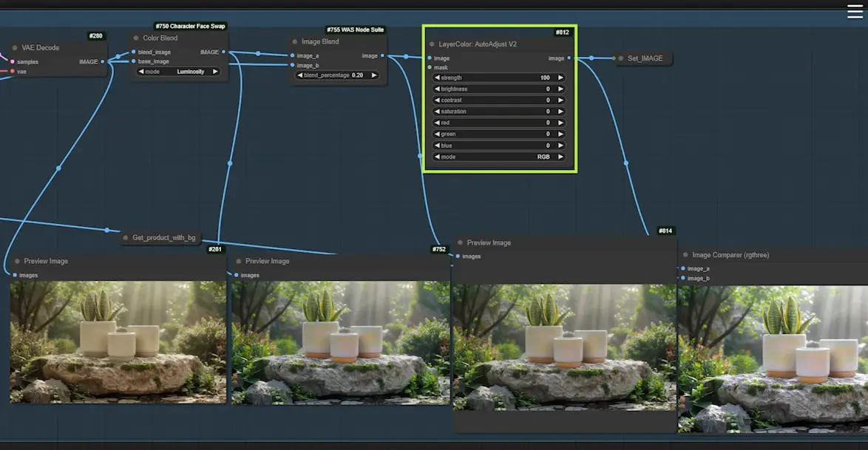Click the vae input port on VAE Decode
Viewport: 868px width, 450px height.
(13, 72)
